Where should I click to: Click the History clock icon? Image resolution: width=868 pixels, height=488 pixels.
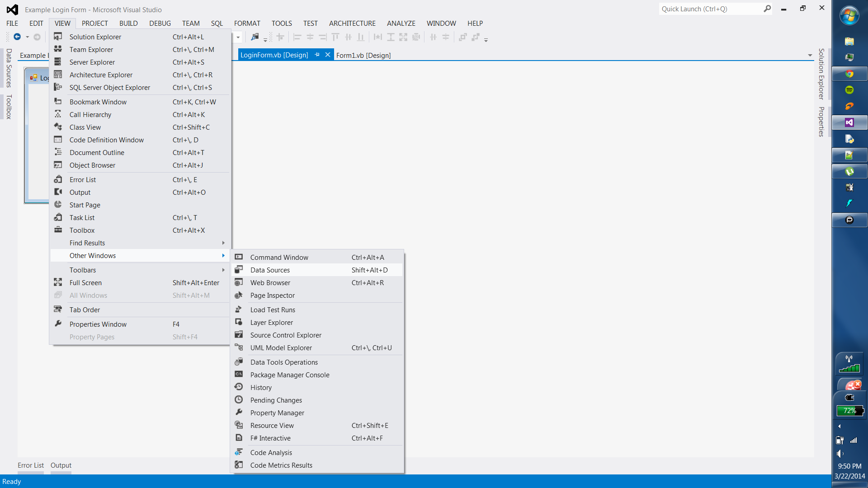pos(239,387)
